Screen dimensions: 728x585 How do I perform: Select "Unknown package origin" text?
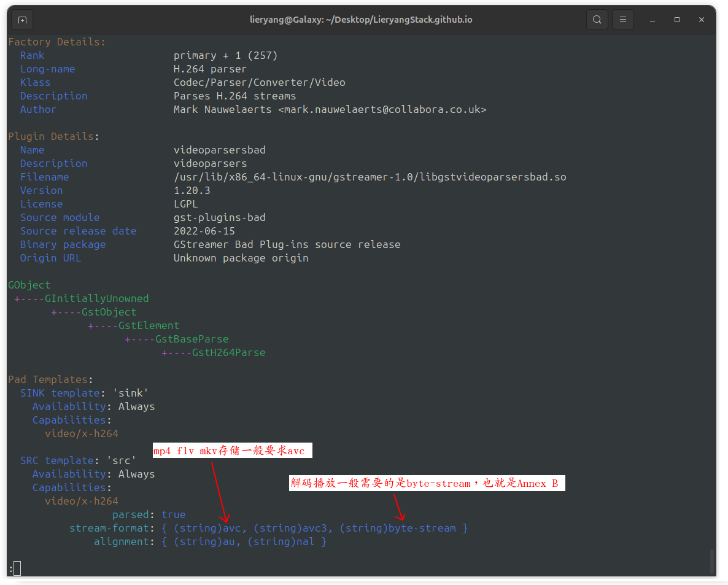pos(241,258)
